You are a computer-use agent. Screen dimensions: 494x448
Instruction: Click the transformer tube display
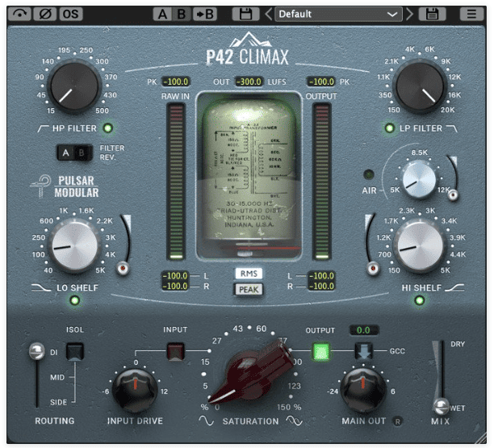click(x=249, y=176)
